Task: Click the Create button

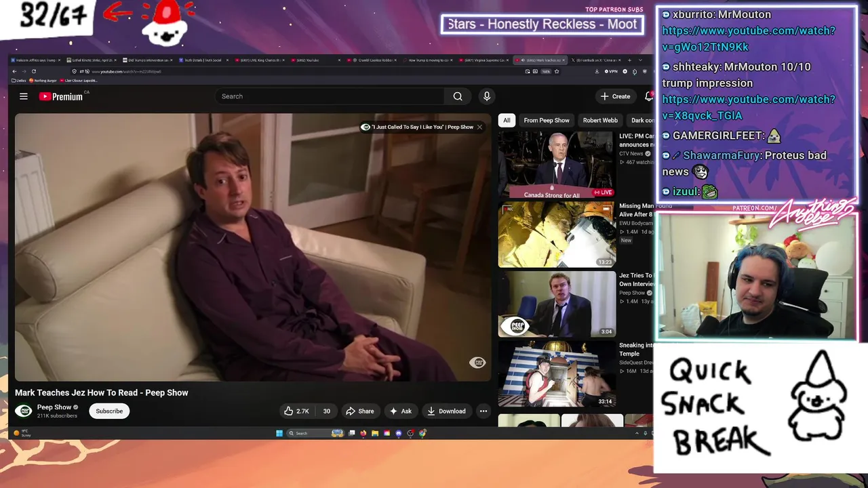Action: (615, 96)
